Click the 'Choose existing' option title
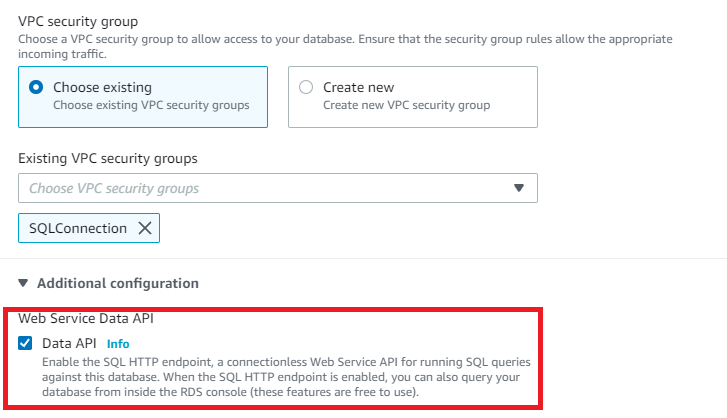 point(102,87)
